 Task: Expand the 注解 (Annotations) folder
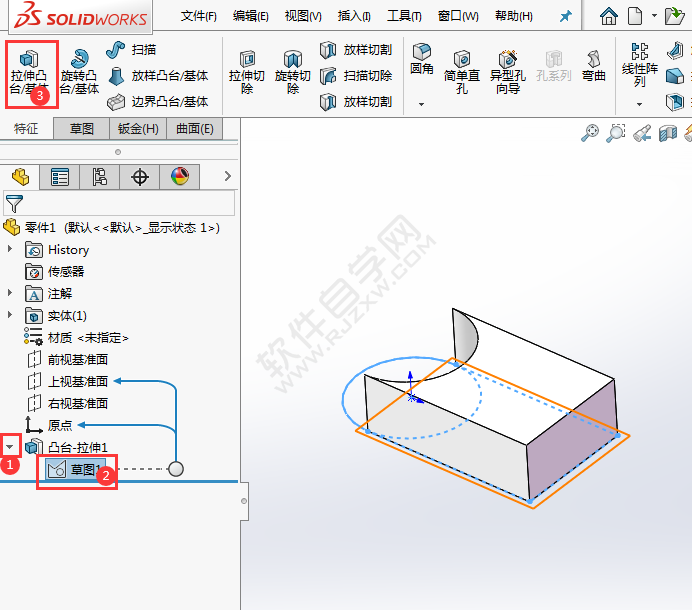(10, 293)
